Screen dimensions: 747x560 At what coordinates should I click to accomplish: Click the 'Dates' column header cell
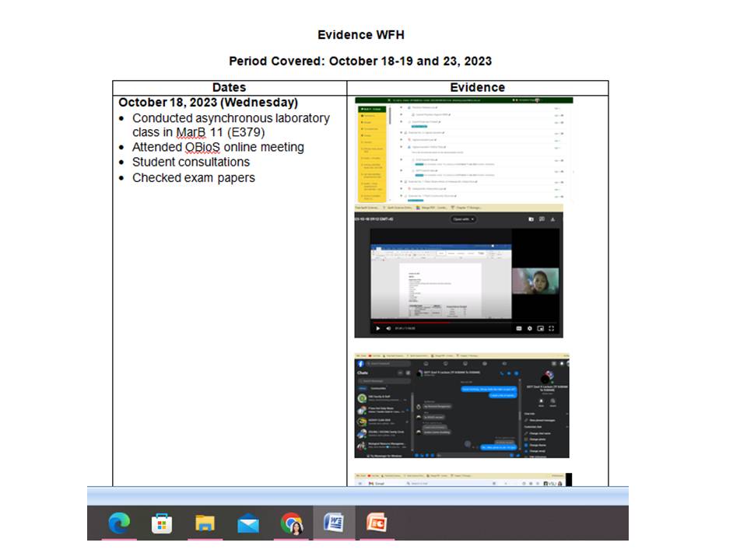(229, 88)
